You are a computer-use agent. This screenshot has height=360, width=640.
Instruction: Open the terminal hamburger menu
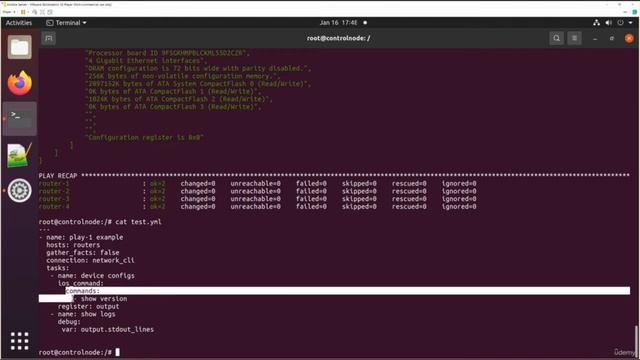[574, 38]
